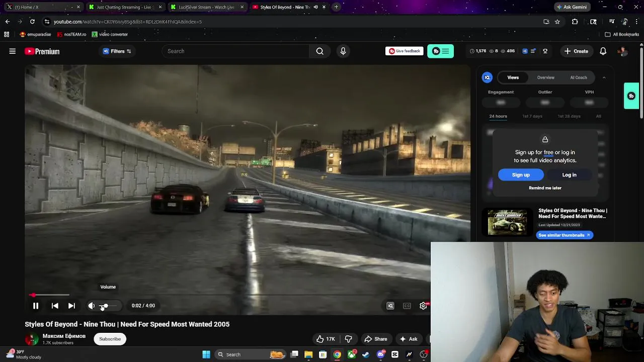
Task: Click Ask Gemini button
Action: (x=571, y=7)
